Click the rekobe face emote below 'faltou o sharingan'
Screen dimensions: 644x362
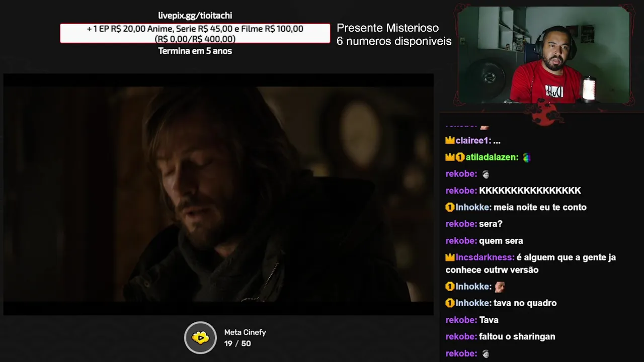pyautogui.click(x=486, y=353)
